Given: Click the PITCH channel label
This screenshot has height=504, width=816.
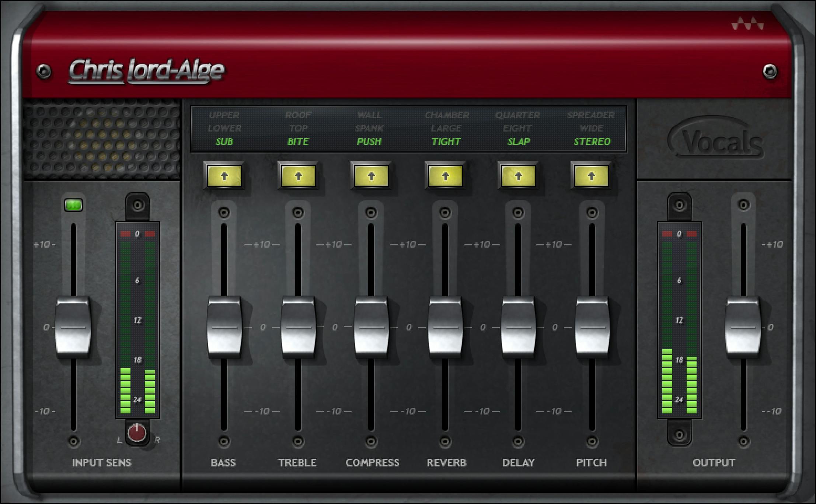Looking at the screenshot, I should pos(592,463).
